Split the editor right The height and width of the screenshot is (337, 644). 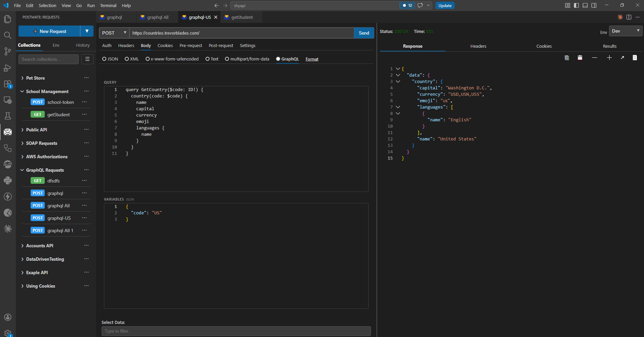click(629, 17)
